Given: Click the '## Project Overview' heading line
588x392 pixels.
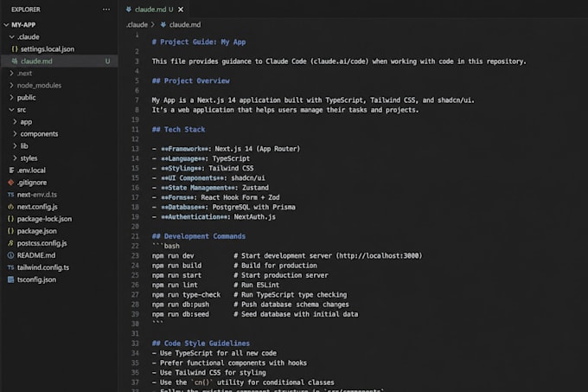Looking at the screenshot, I should (190, 80).
